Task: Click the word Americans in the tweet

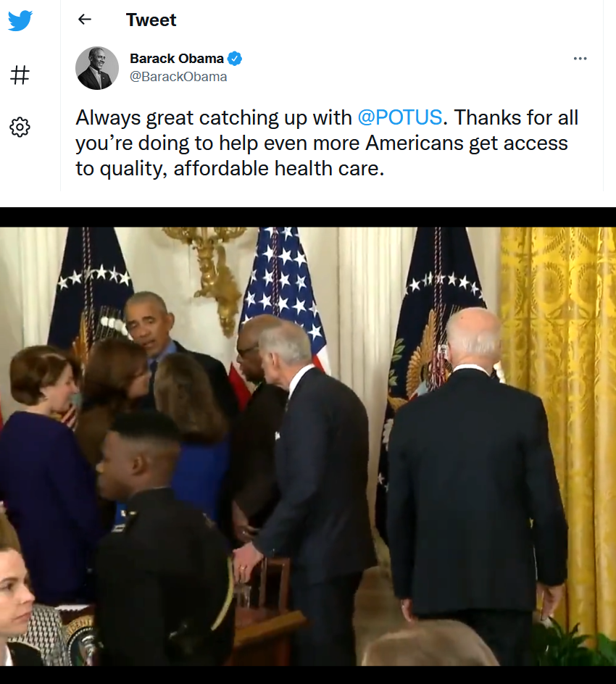Action: click(415, 143)
